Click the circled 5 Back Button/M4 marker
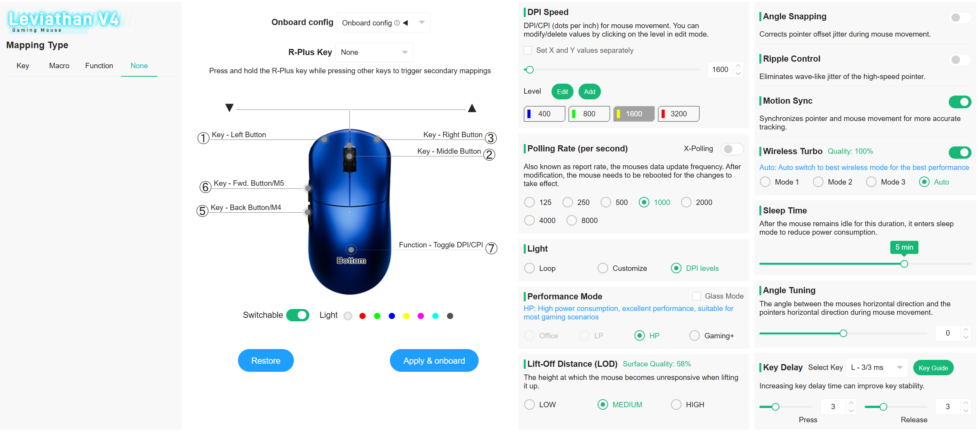The image size is (980, 435). pyautogui.click(x=202, y=211)
